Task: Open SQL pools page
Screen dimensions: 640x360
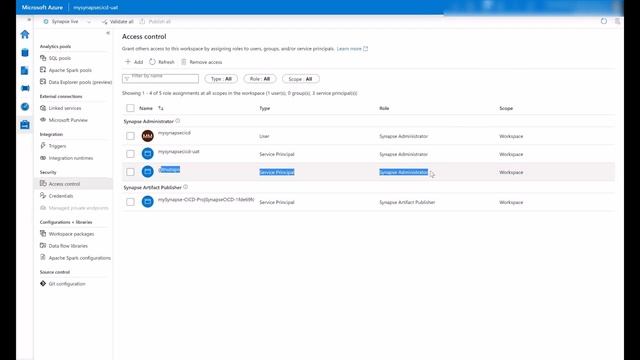Action: pos(60,58)
